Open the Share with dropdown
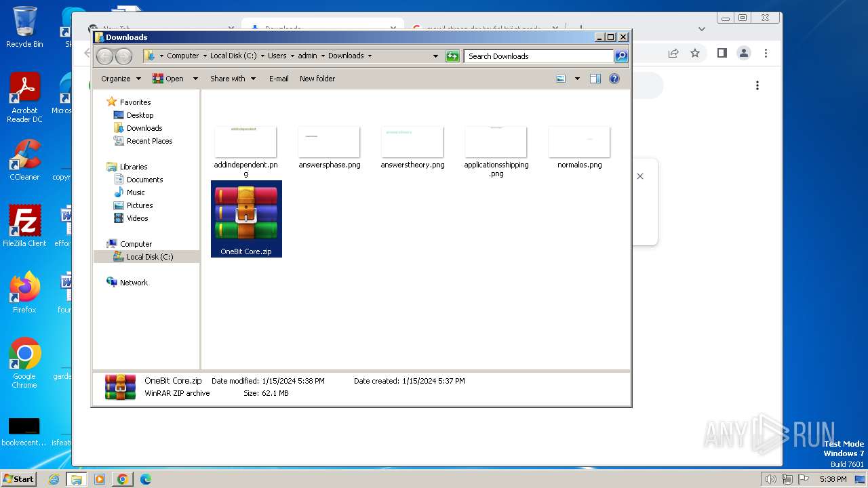The image size is (868, 488). click(x=233, y=79)
